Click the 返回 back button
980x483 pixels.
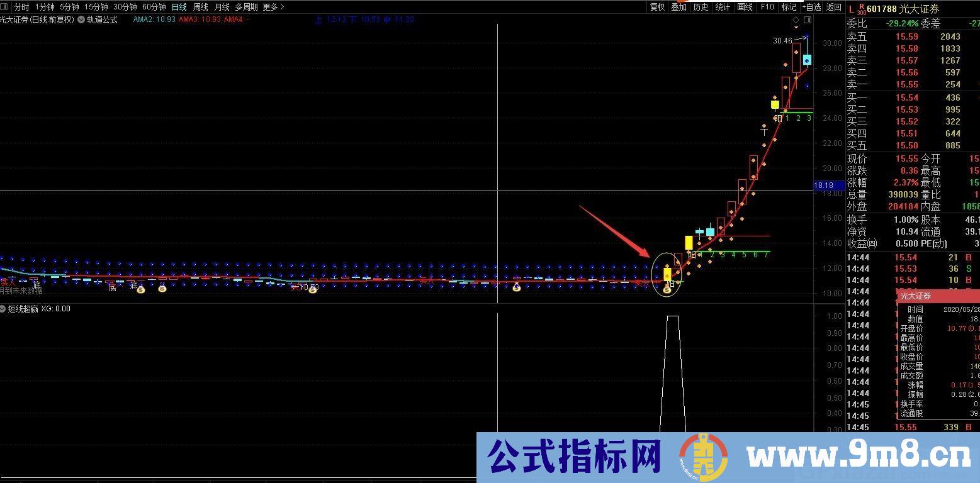coord(834,7)
